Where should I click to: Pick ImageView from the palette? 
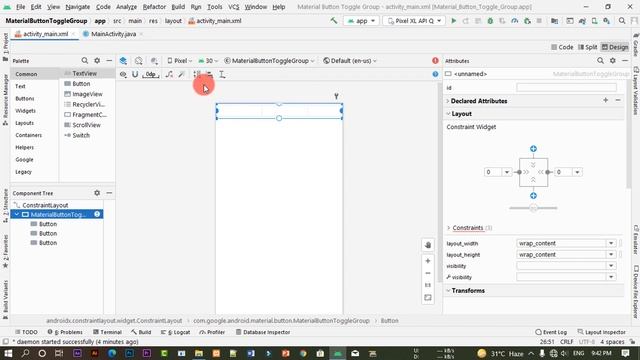coord(87,94)
